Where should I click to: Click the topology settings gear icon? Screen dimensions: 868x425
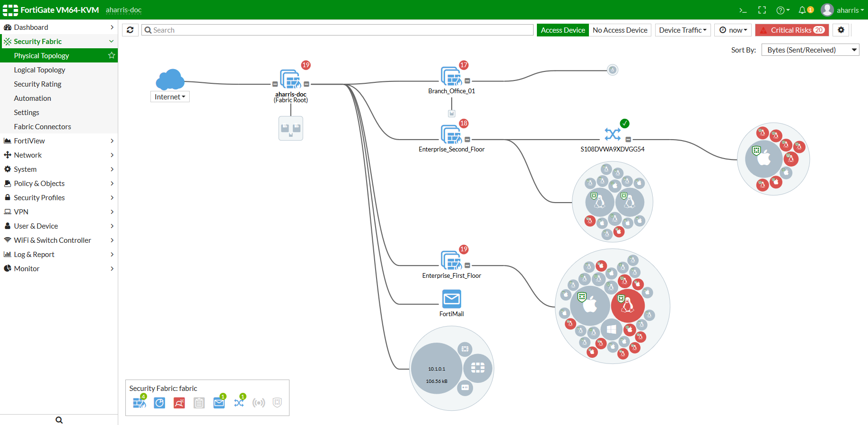(841, 30)
